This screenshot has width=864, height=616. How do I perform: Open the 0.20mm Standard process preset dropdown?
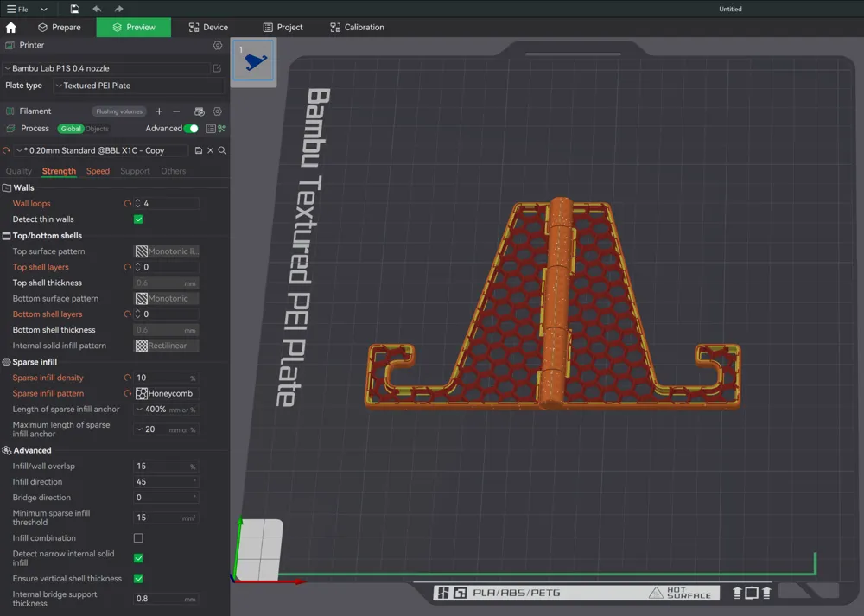tap(101, 150)
